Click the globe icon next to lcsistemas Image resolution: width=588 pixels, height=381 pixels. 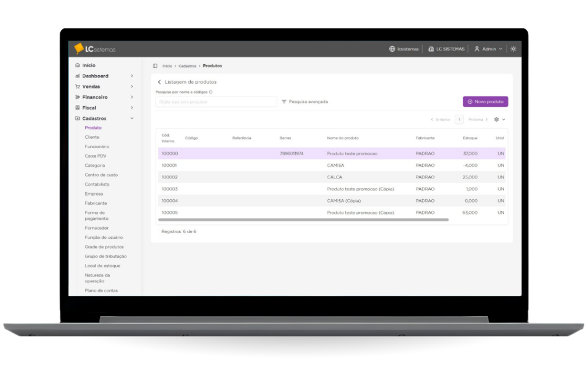pos(392,49)
